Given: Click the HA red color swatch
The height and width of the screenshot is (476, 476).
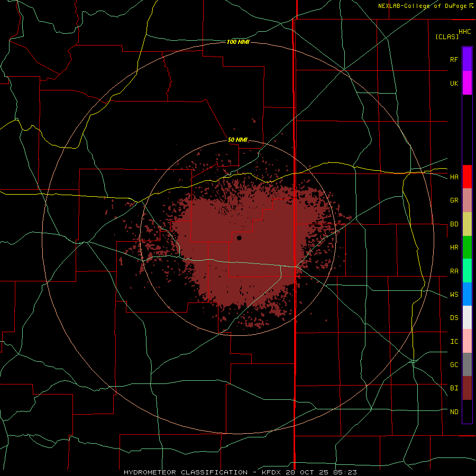Looking at the screenshot, I should click(x=467, y=177).
